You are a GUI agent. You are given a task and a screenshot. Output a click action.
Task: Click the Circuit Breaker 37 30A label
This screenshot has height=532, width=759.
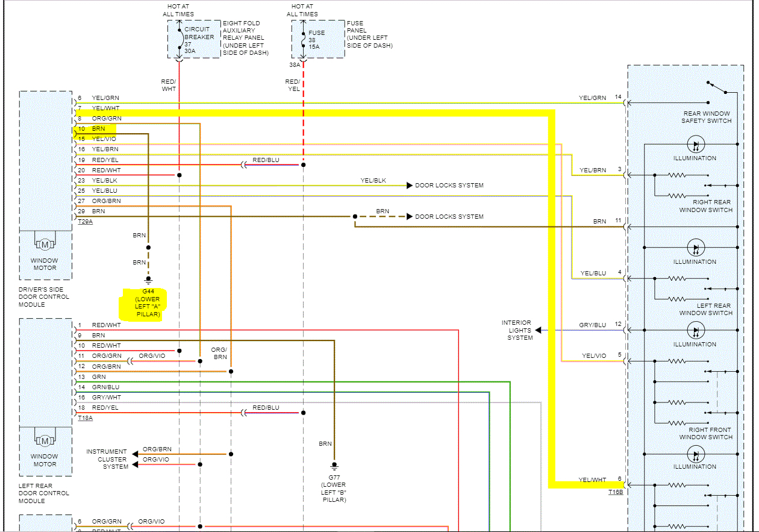click(199, 41)
